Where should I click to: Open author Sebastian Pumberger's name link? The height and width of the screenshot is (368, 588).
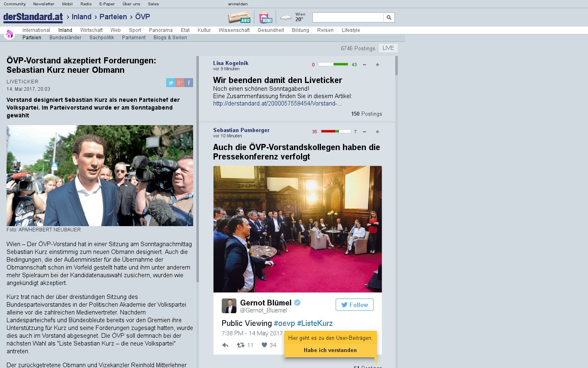click(x=241, y=130)
